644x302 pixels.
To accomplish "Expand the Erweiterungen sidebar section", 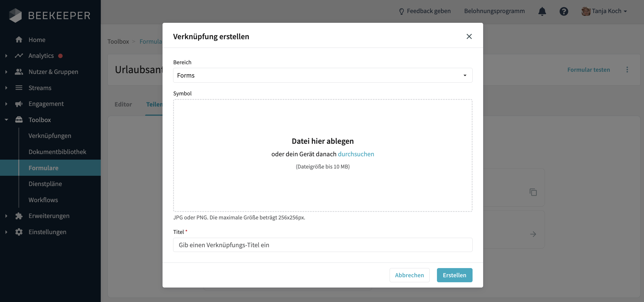I will (6, 216).
